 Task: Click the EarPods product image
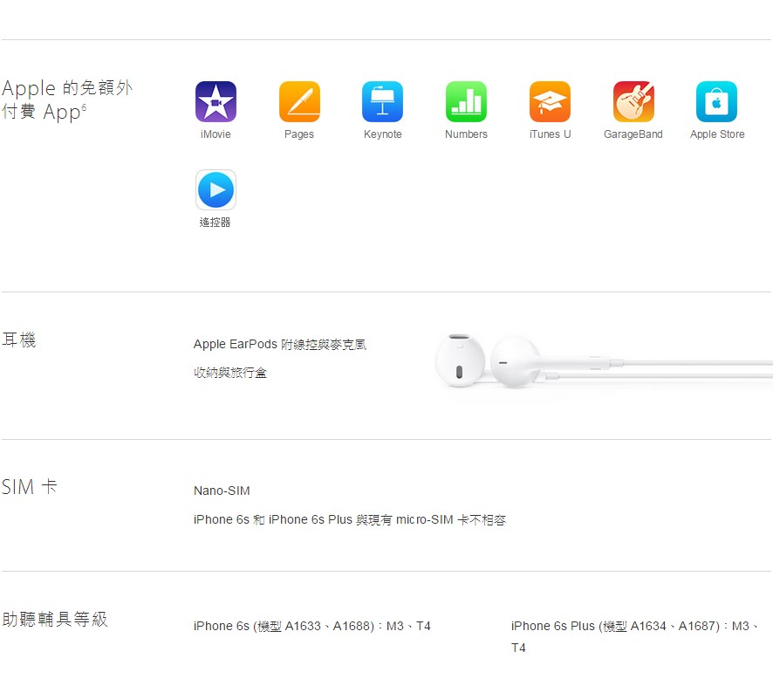coord(604,361)
